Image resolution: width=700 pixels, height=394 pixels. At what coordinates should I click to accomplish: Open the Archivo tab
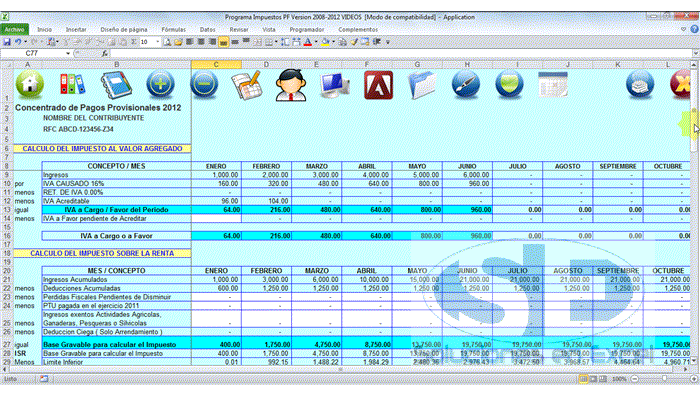click(15, 29)
